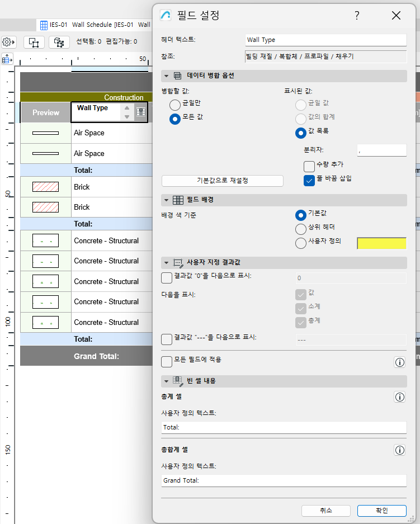The image size is (420, 524).
Task: Click the 분리자 separator input field
Action: tap(381, 150)
